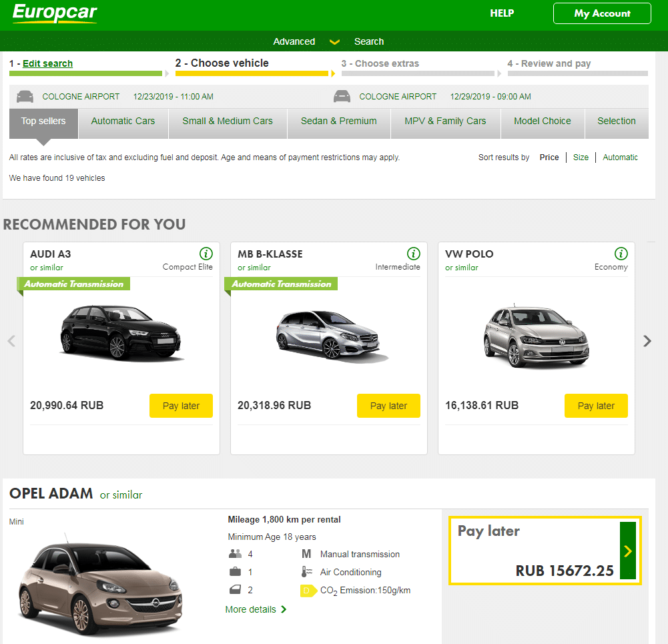Click return date 12/29/2019 - 09:00 AM
The width and height of the screenshot is (668, 644).
tap(490, 97)
